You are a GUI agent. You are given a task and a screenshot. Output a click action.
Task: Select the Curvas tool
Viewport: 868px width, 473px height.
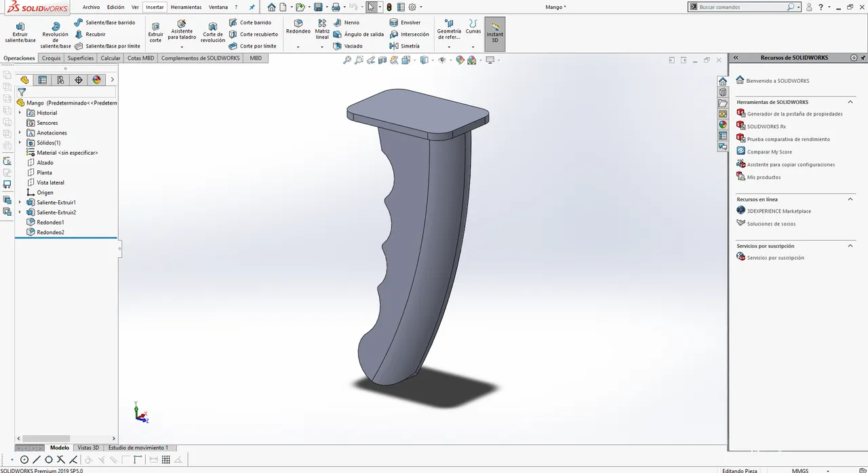473,27
